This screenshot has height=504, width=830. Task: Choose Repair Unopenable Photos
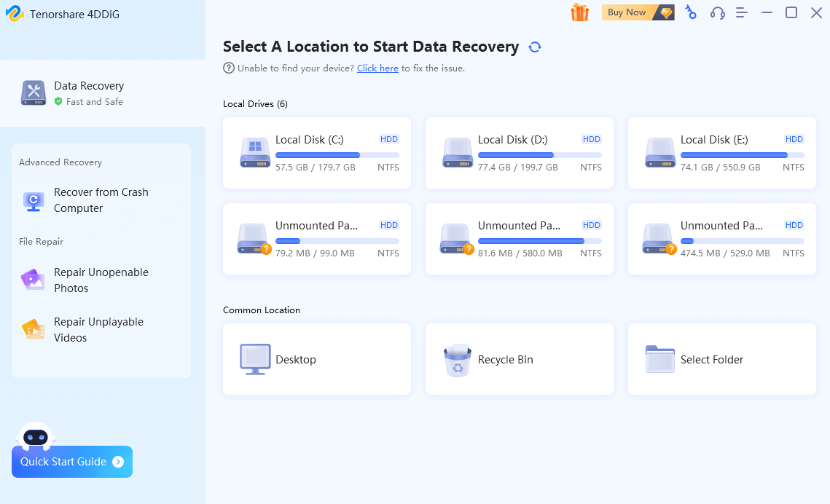point(101,280)
